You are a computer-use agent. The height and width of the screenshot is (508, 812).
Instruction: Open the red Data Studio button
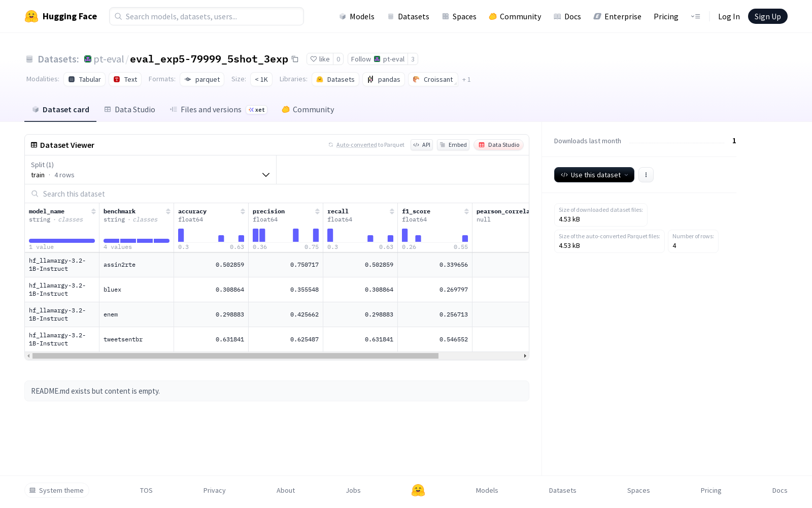[x=499, y=145]
